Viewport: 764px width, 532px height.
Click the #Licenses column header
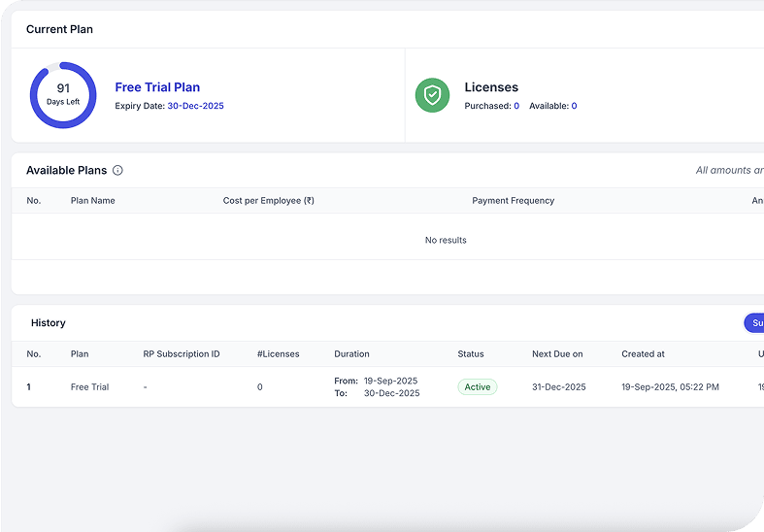(278, 354)
